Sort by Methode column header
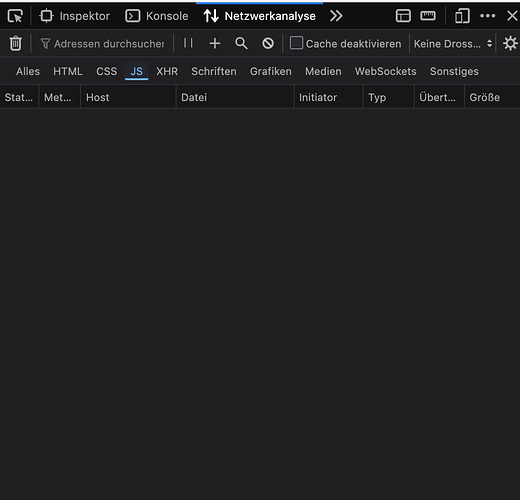 60,97
